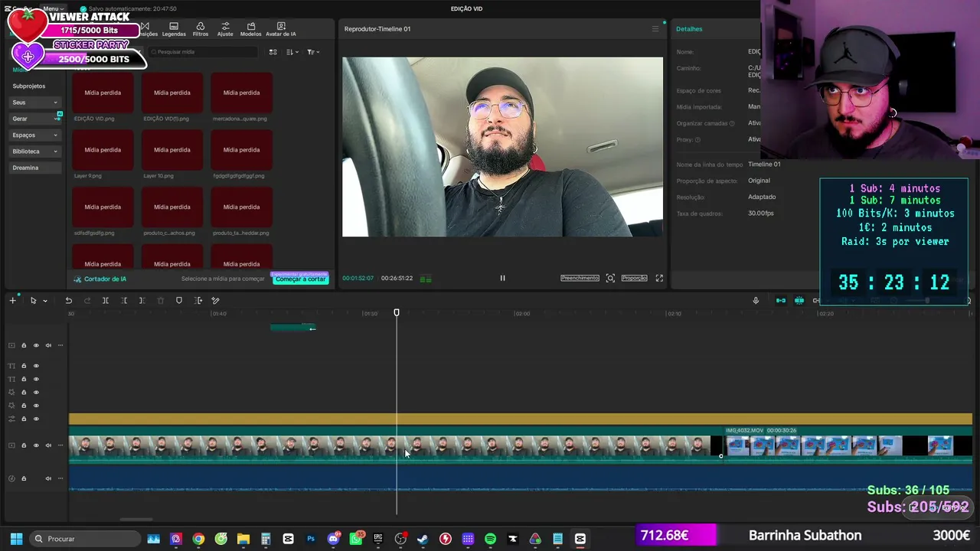
Task: Pause playback in the player
Action: (502, 278)
